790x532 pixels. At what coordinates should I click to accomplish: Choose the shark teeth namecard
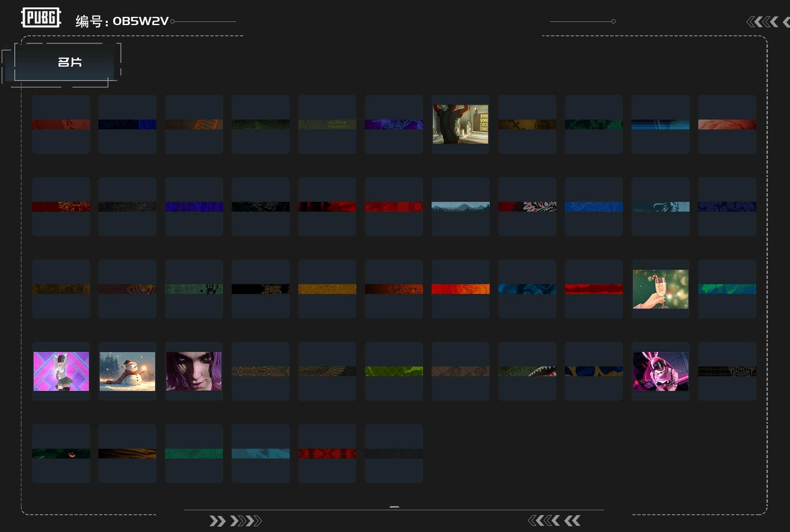pyautogui.click(x=527, y=371)
